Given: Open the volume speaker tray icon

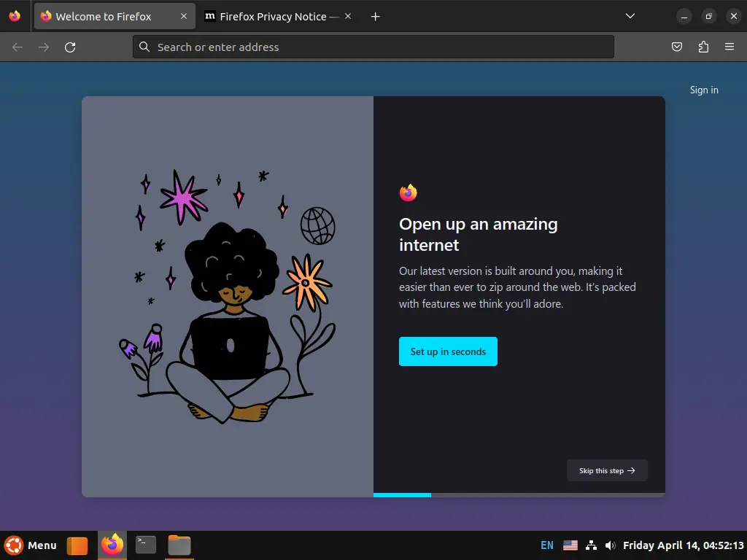Looking at the screenshot, I should click(x=611, y=545).
